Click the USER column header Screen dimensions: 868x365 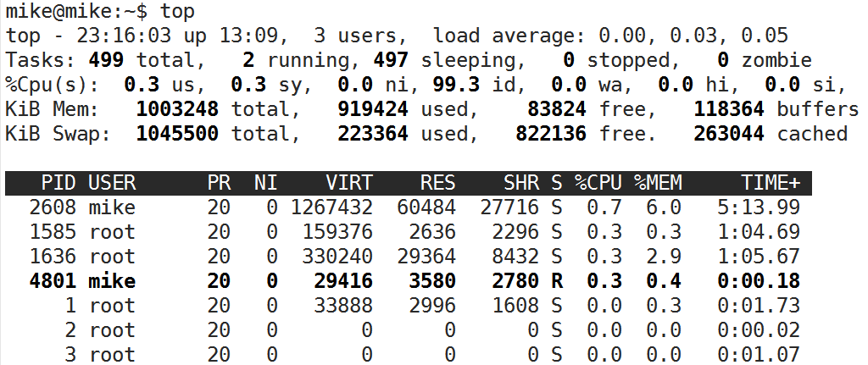pos(112,183)
